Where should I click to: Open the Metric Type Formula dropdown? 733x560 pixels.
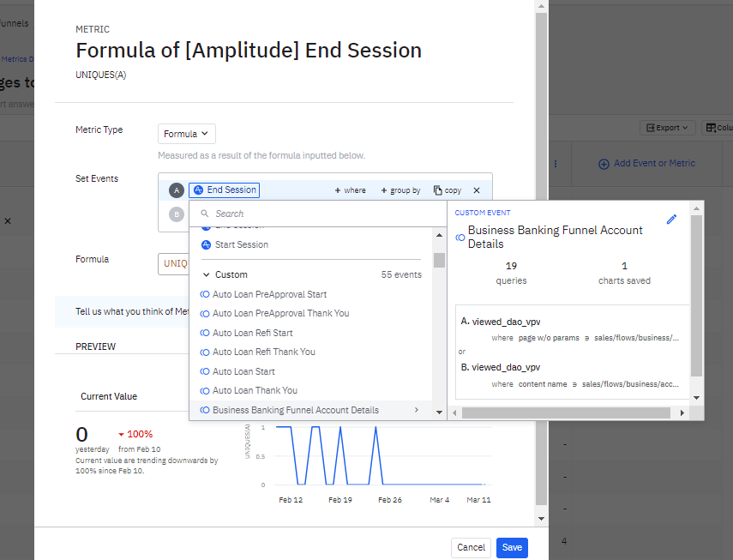click(187, 134)
